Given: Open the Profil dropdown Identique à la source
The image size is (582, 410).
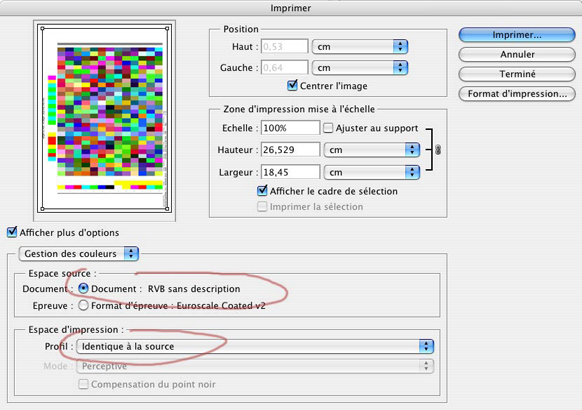Looking at the screenshot, I should point(255,346).
